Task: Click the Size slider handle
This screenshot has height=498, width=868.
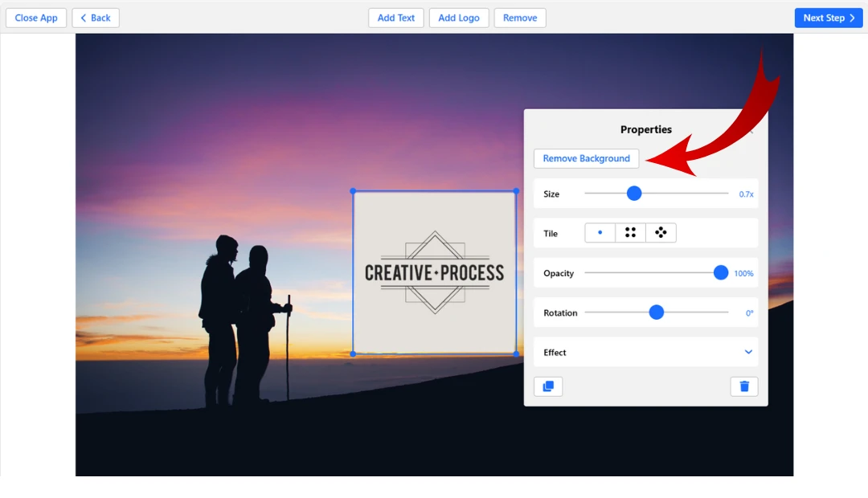Action: (634, 194)
